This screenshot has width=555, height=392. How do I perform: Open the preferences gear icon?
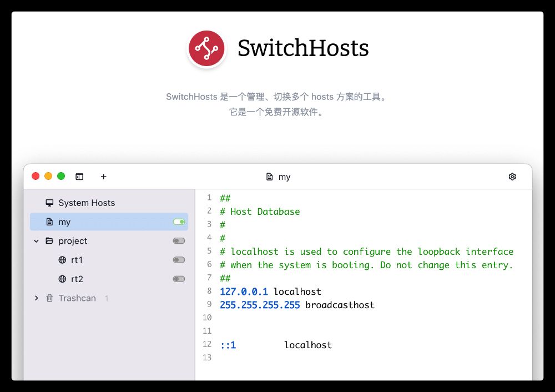pos(512,176)
